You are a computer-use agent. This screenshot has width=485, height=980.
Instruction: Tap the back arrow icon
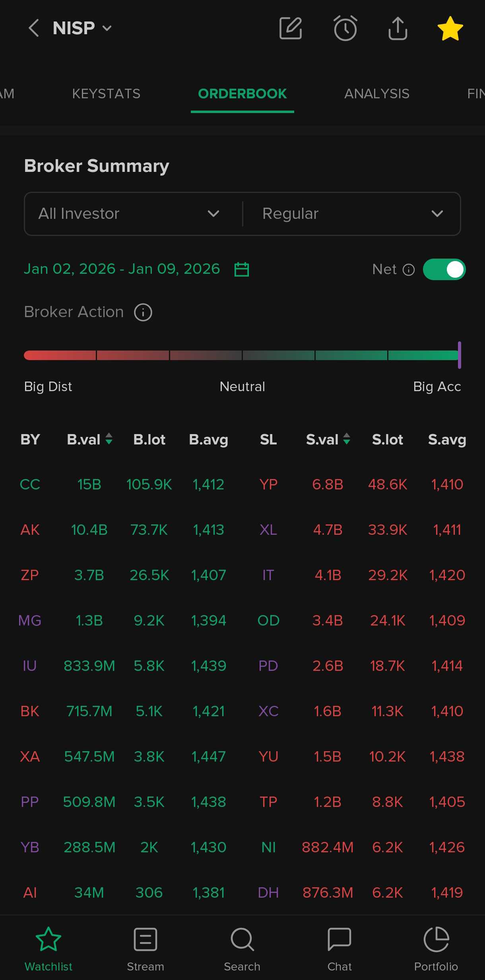tap(34, 28)
